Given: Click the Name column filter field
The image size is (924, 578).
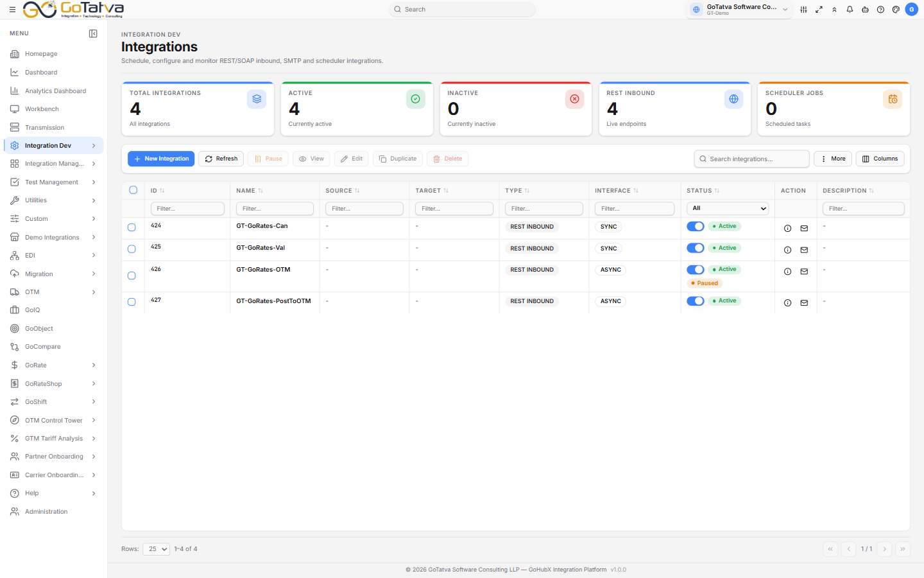Looking at the screenshot, I should pyautogui.click(x=275, y=209).
